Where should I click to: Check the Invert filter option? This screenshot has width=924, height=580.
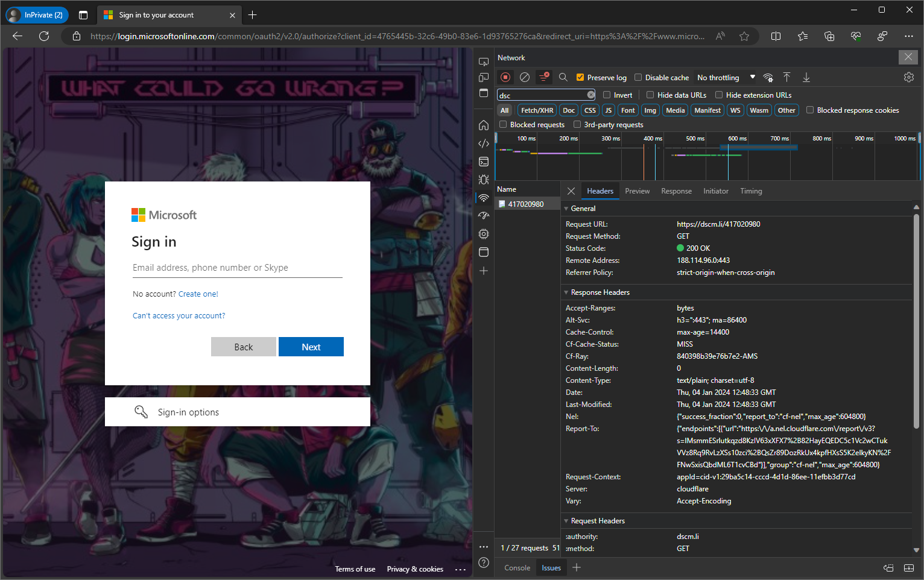click(x=607, y=95)
